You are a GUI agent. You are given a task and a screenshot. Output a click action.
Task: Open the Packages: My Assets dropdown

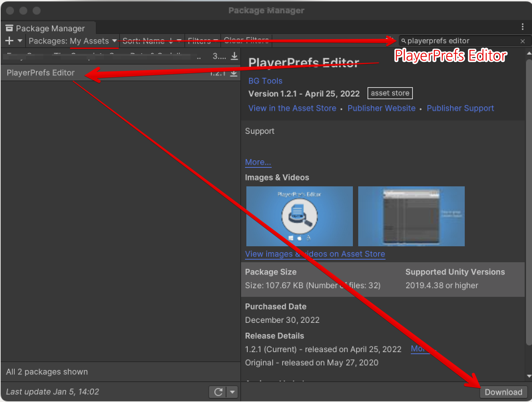(73, 41)
